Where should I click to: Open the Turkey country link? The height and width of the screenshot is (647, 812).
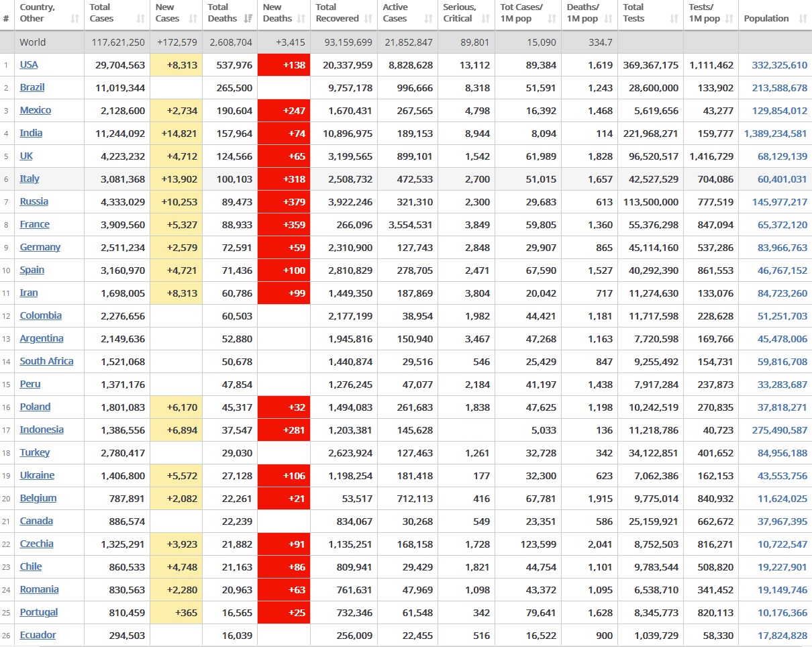point(35,453)
